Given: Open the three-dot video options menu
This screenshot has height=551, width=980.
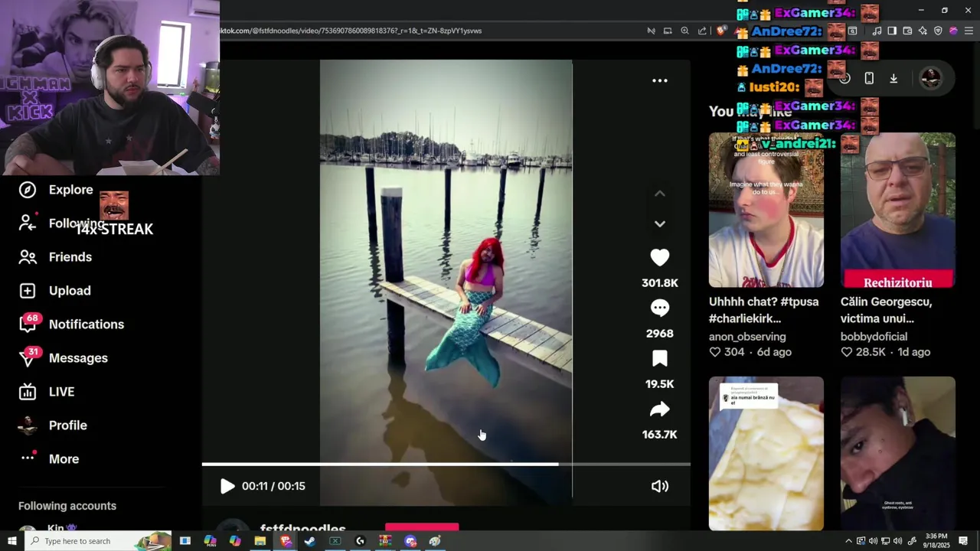Looking at the screenshot, I should click(x=659, y=80).
